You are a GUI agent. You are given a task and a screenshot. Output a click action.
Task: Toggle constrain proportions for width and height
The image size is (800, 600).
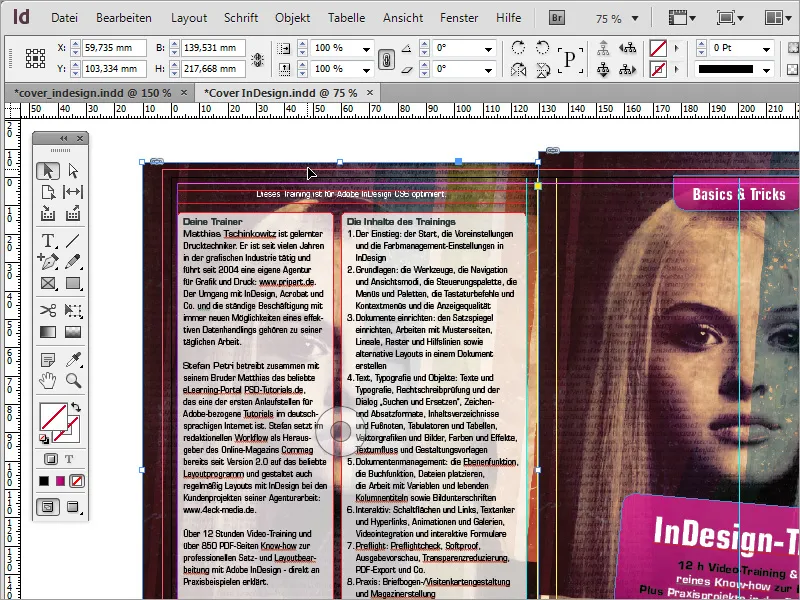point(258,60)
